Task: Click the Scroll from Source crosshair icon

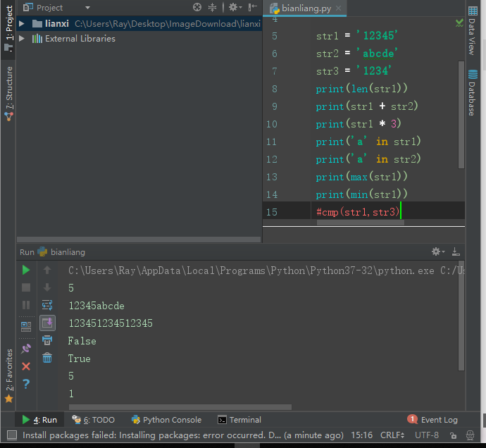Action: tap(197, 7)
